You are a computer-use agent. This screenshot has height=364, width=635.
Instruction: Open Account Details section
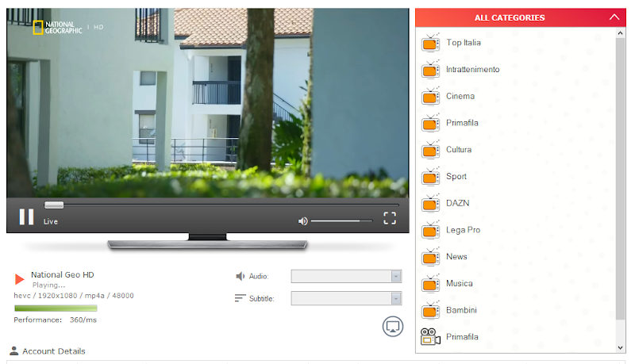pos(54,351)
